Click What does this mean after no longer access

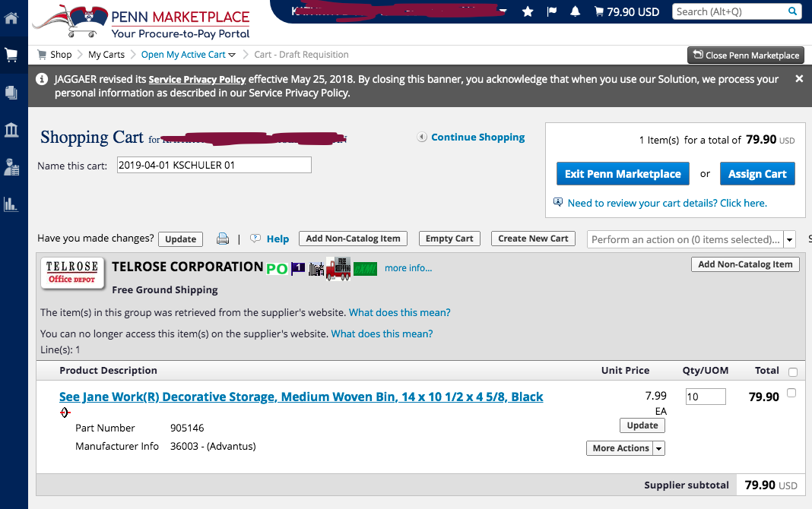(x=382, y=334)
